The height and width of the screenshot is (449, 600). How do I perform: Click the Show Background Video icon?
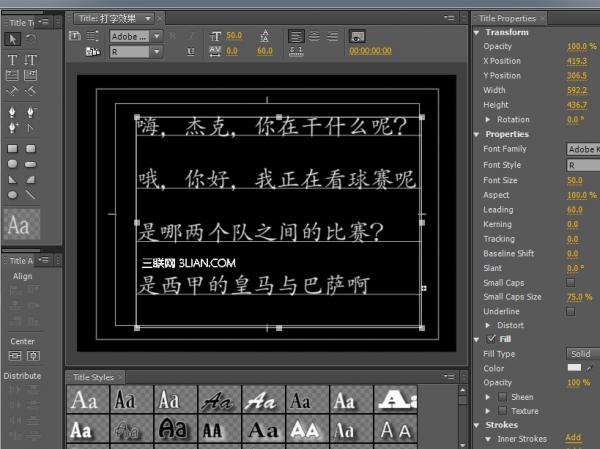357,36
